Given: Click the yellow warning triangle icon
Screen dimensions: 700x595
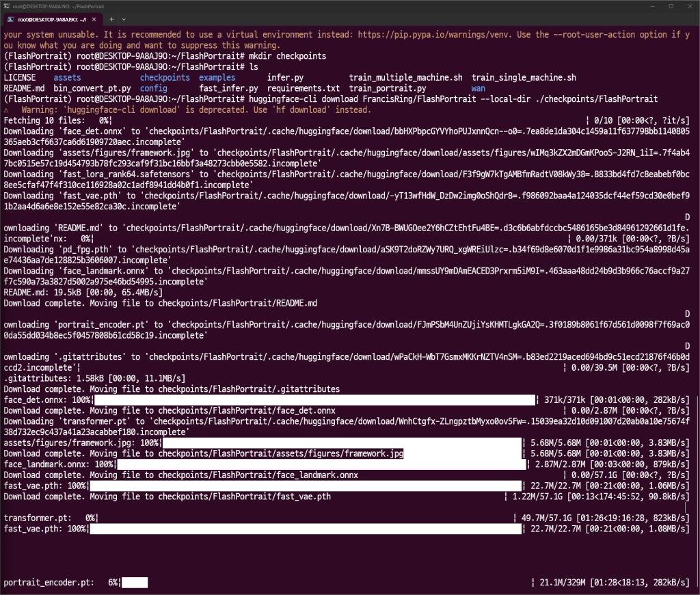Looking at the screenshot, I should [7, 110].
